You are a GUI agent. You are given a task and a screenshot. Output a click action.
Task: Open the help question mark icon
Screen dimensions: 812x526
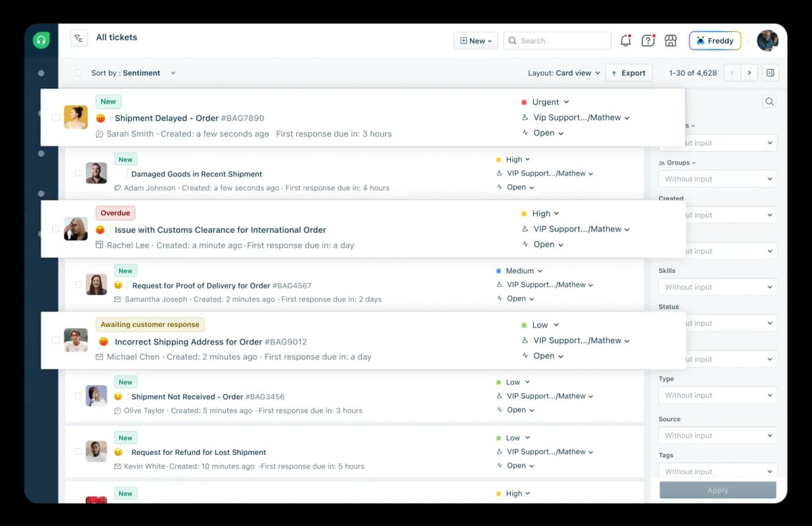(x=648, y=41)
